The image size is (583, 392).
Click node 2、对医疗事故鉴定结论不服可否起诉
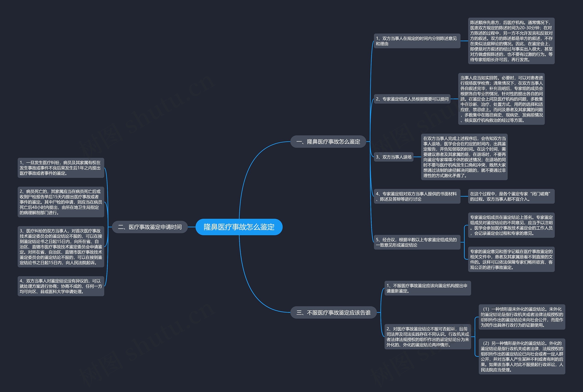pyautogui.click(x=427, y=337)
